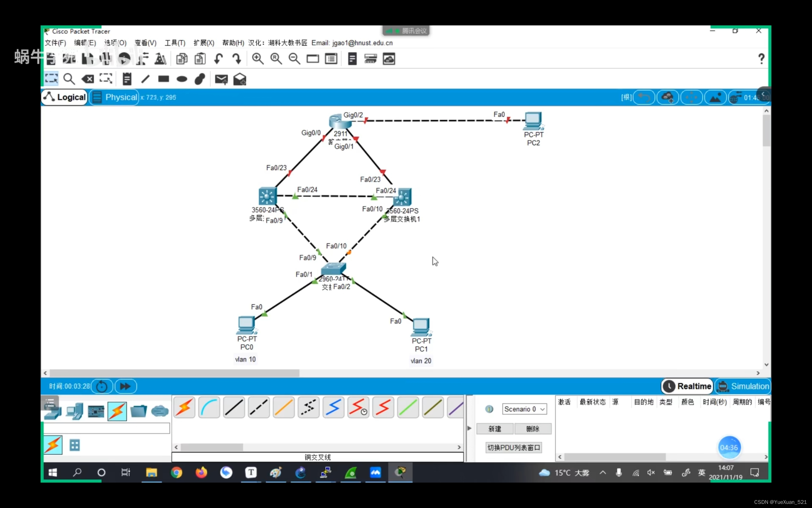
Task: Click the Set Tiled Background icon
Action: [x=715, y=97]
